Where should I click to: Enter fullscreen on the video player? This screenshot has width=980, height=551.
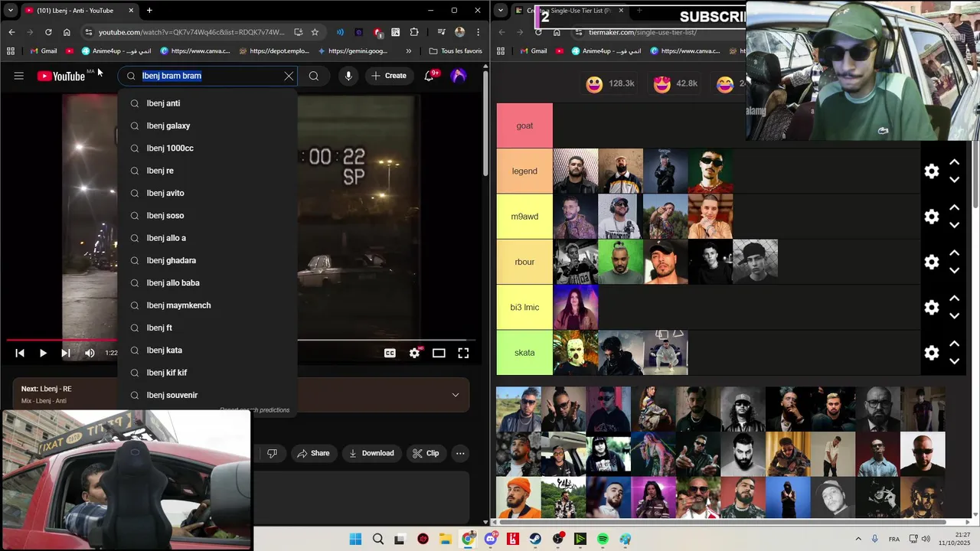pyautogui.click(x=463, y=353)
